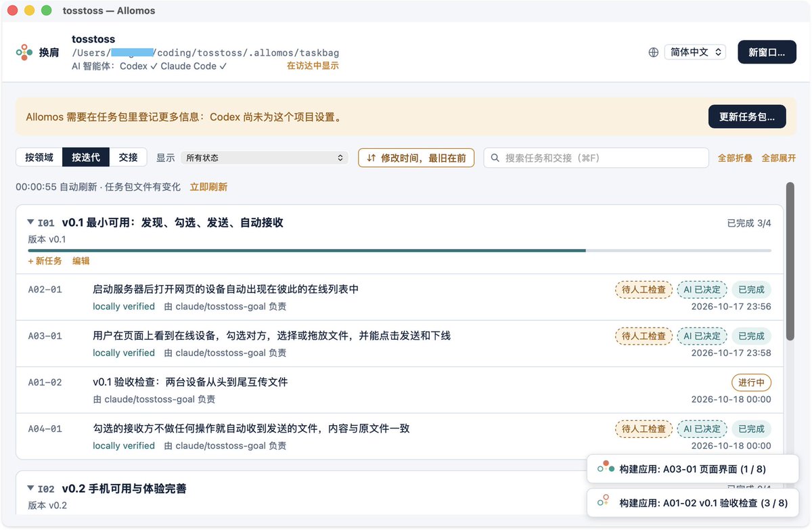Image resolution: width=812 pixels, height=530 pixels.
Task: Click locally verified label on A04-01
Action: point(124,445)
